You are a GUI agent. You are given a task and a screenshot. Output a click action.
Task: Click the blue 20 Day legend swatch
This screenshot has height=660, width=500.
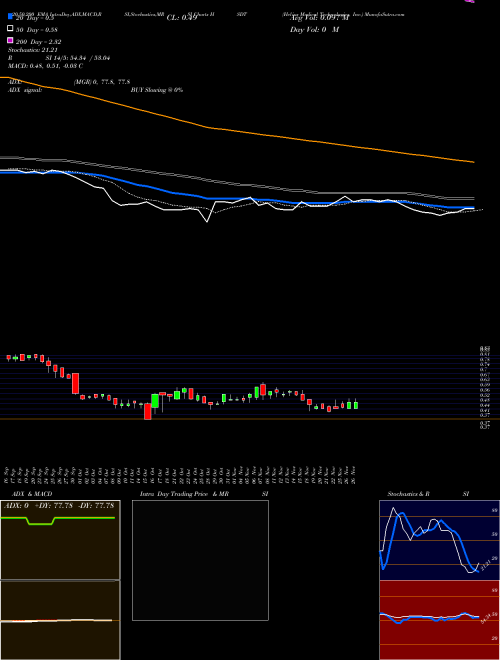[x=10, y=16]
